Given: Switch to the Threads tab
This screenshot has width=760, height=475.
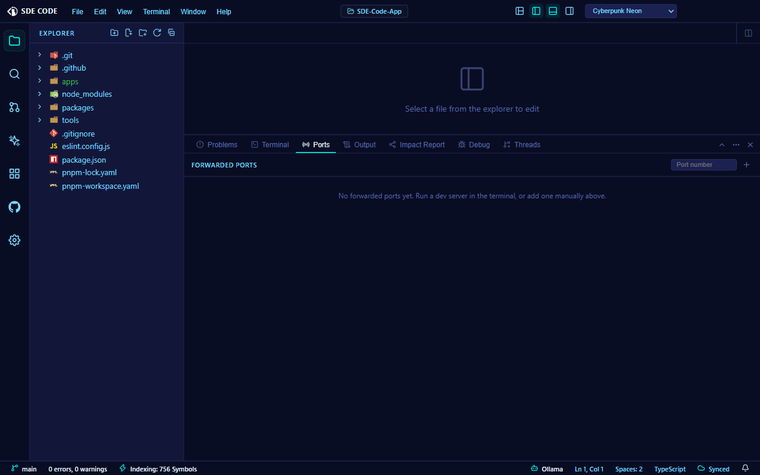Looking at the screenshot, I should click(522, 144).
